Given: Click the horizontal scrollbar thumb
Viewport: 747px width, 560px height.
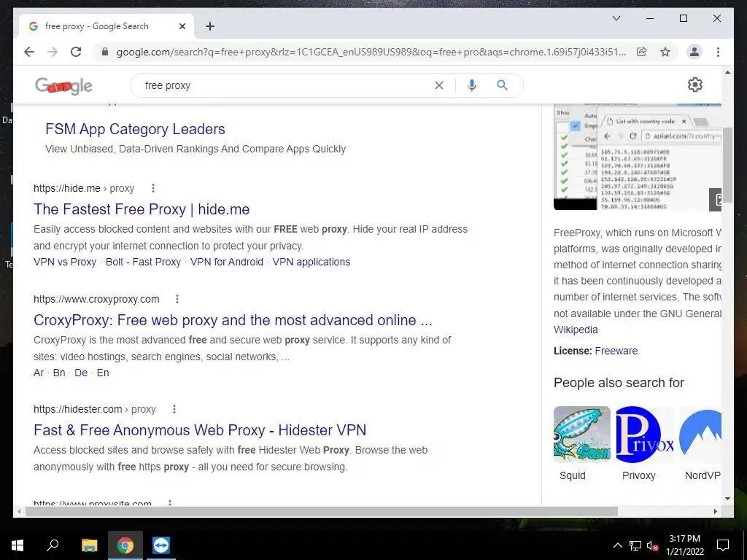Looking at the screenshot, I should pyautogui.click(x=322, y=511).
